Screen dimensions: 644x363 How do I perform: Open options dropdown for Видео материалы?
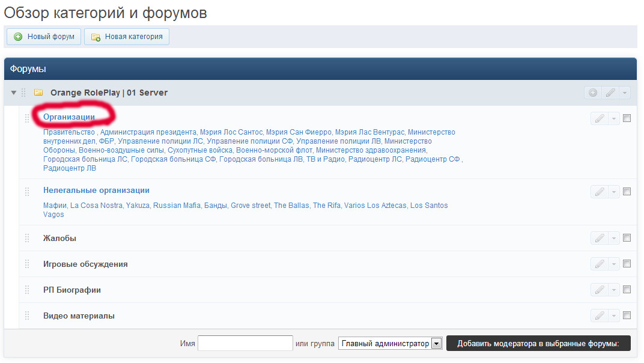click(614, 316)
